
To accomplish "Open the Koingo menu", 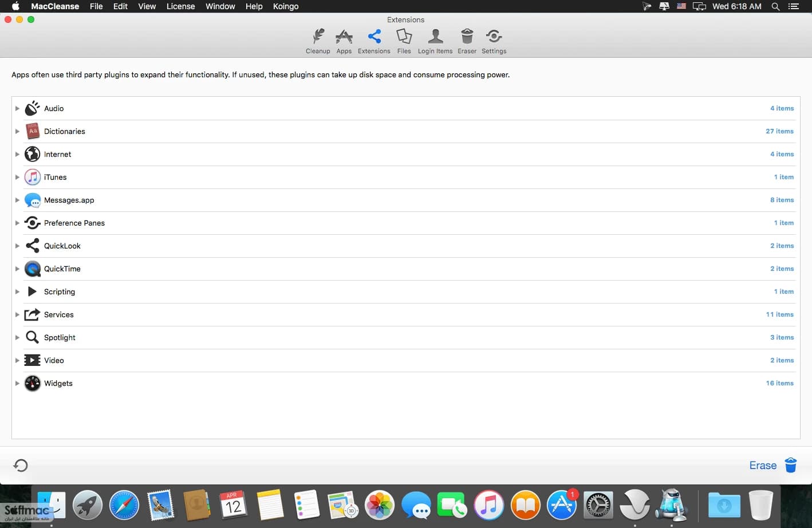I will click(286, 6).
